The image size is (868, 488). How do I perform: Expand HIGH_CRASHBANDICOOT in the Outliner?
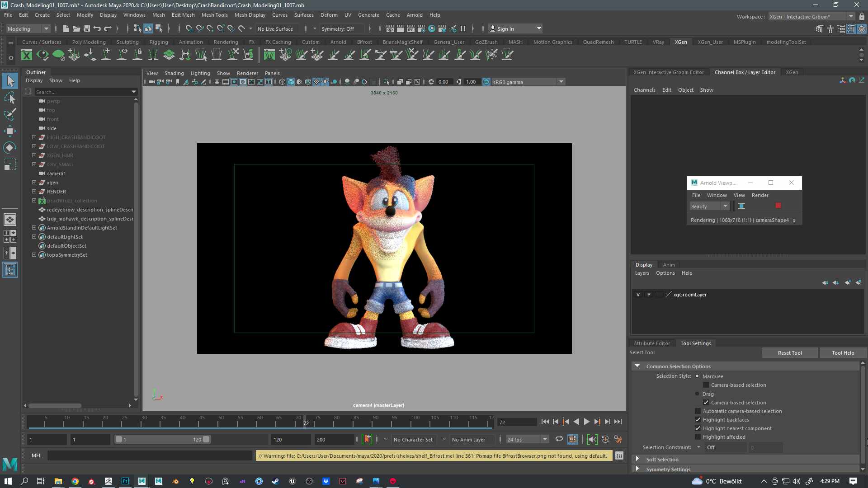tap(34, 137)
